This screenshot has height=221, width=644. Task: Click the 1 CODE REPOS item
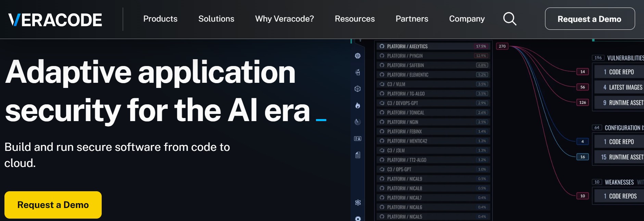click(x=619, y=196)
